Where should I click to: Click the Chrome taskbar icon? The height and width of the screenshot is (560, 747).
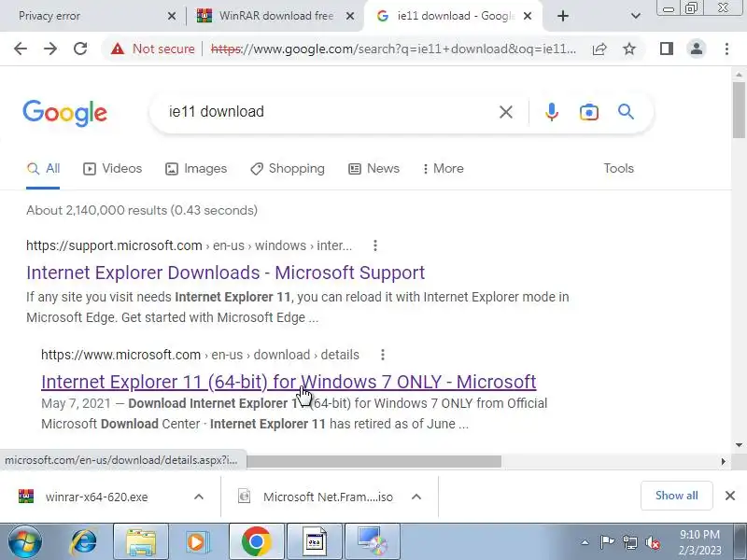pyautogui.click(x=256, y=541)
